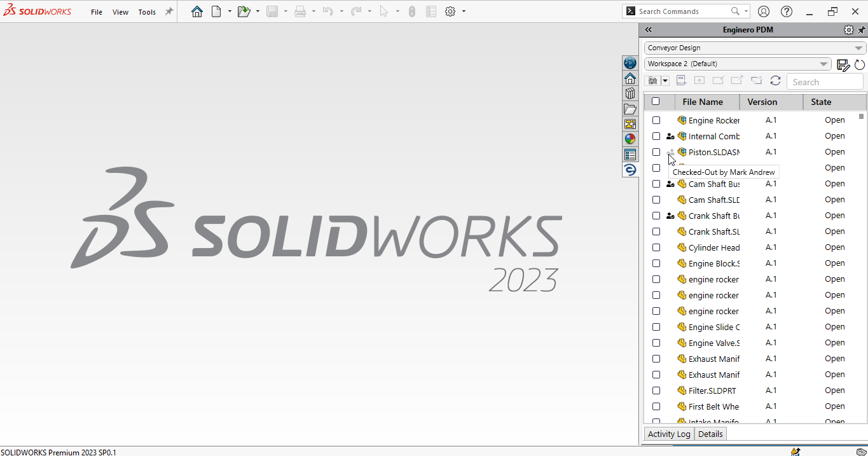Pin the menu bar with pushpin icon
The image size is (868, 456).
coord(169,11)
